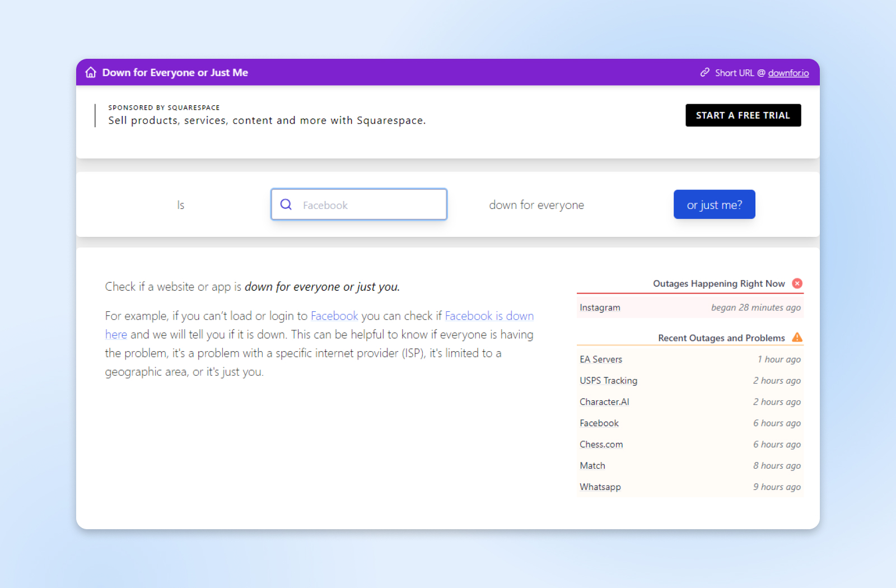Click the red X outage icon
Viewport: 896px width, 588px height.
coord(797,283)
